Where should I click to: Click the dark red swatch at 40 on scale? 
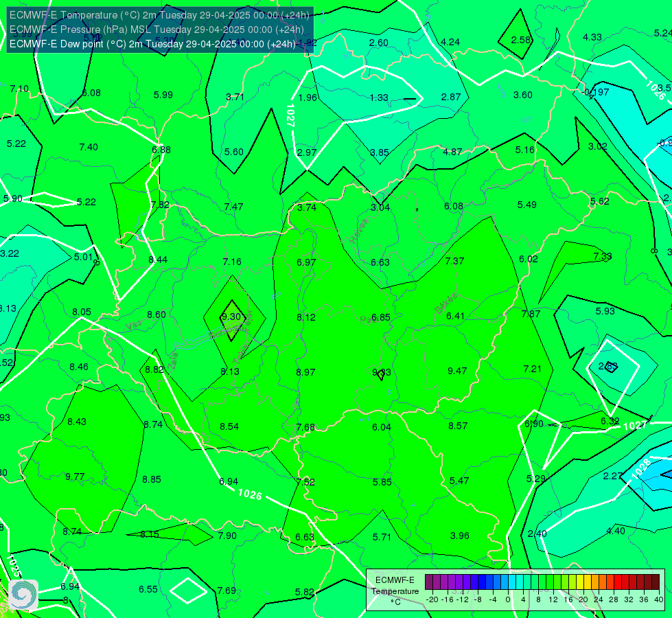click(656, 582)
